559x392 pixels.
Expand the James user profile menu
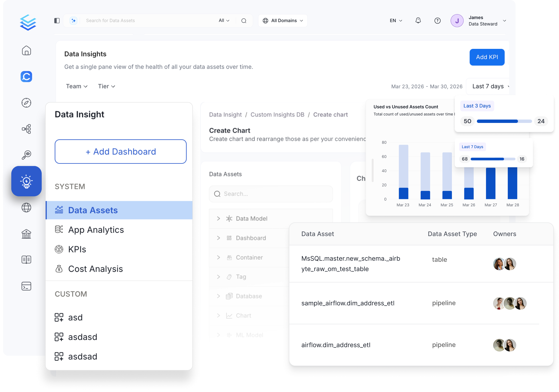504,21
